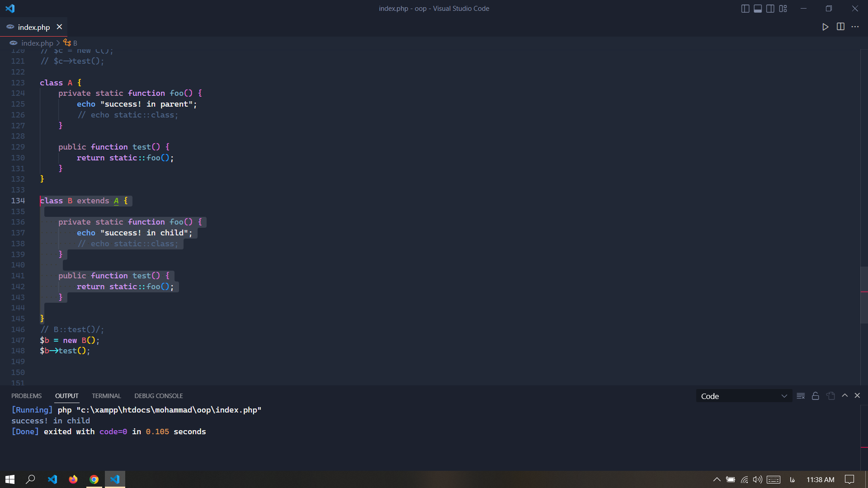
Task: Click the VS Code logo icon in title bar
Action: (10, 8)
